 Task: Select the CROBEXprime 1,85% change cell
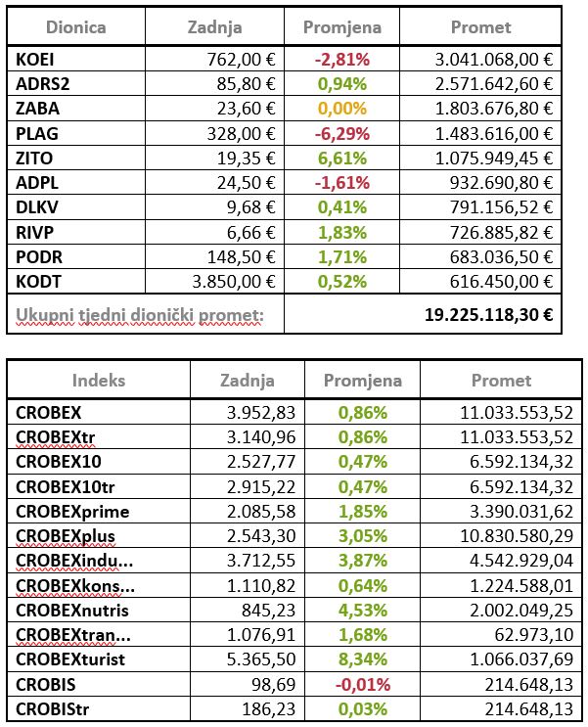click(362, 511)
